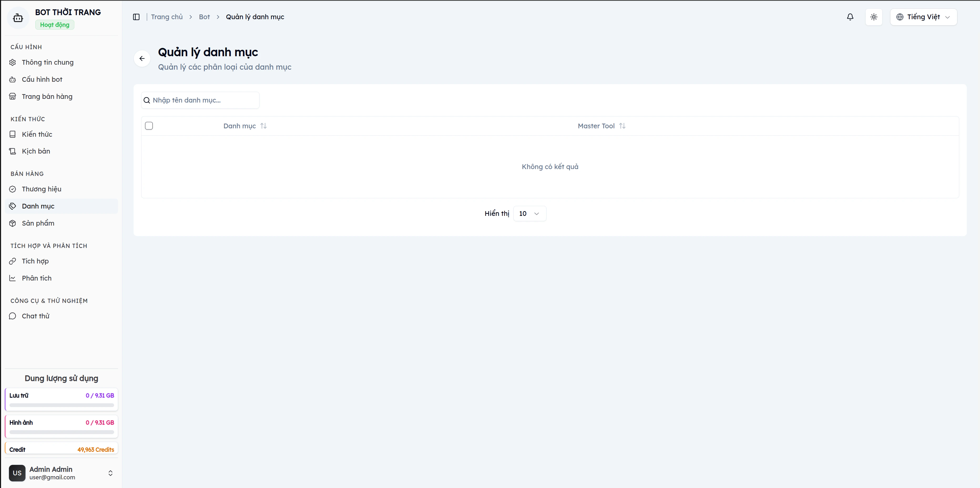Image resolution: width=980 pixels, height=488 pixels.
Task: Collapse sidebar using the panel icon
Action: tap(136, 17)
